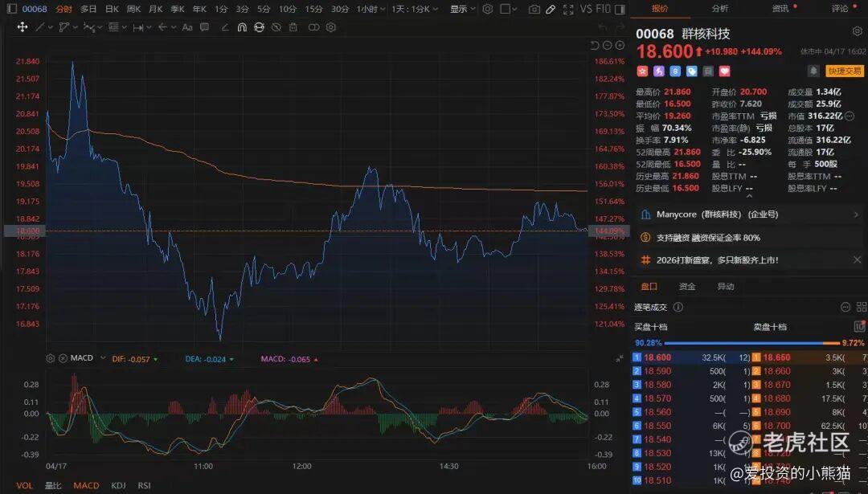Select VOL indicator at bottom
The height and width of the screenshot is (494, 868).
tap(24, 486)
